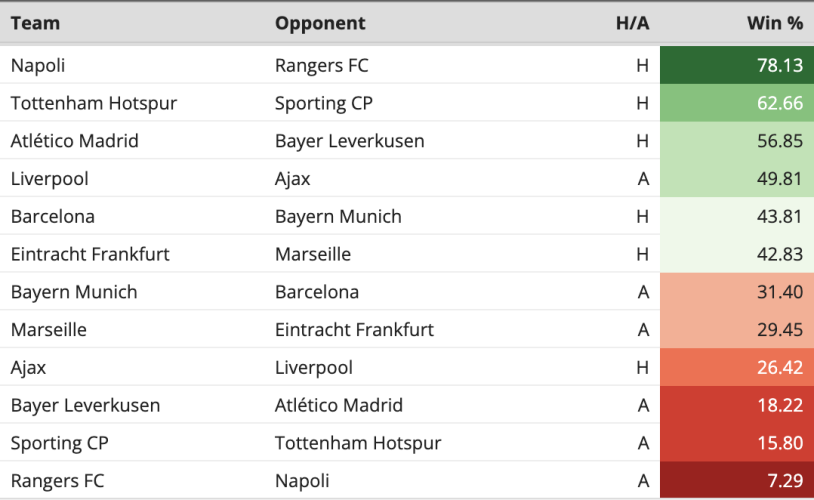Select Tottenham Hotspur team cell
Screen dimensions: 814x500
(94, 103)
